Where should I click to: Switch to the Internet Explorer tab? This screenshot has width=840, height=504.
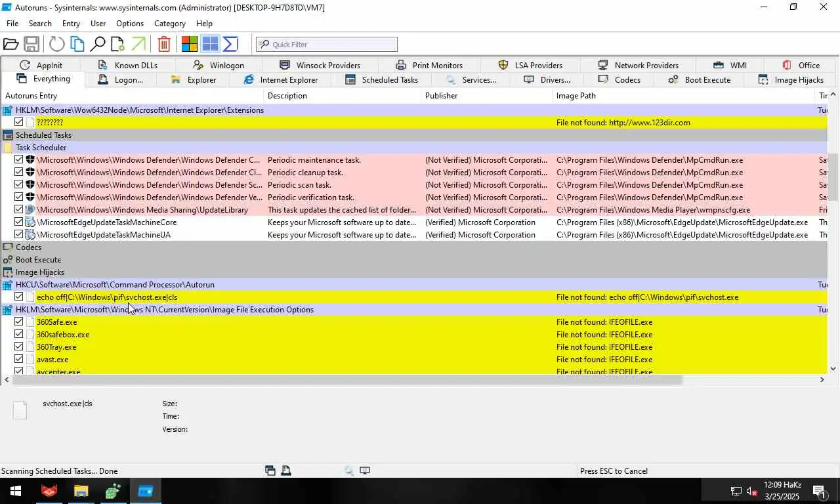pos(280,79)
